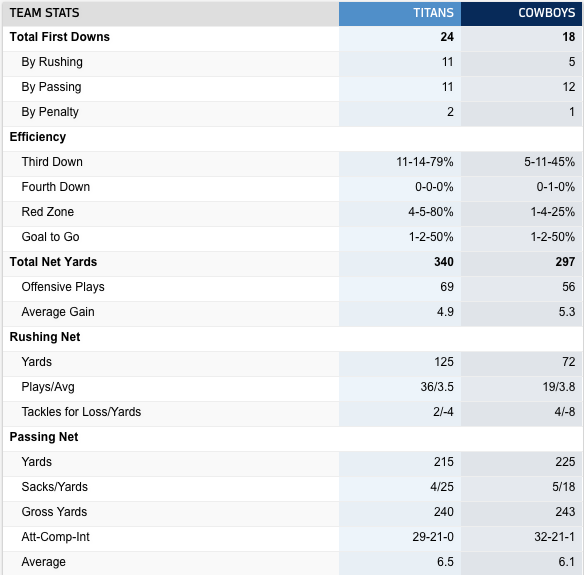Select Titans Total Net Yards 340

pyautogui.click(x=444, y=262)
